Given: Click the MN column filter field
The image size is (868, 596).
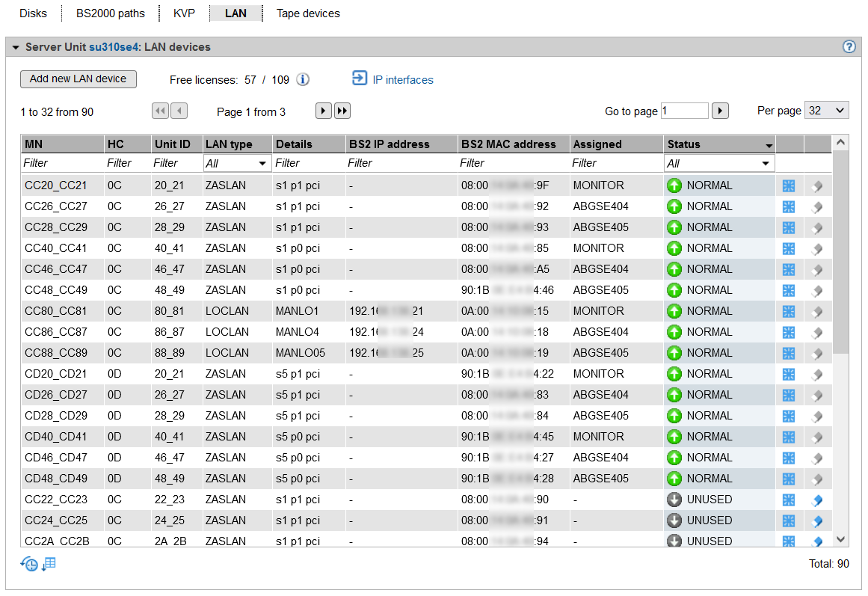Looking at the screenshot, I should tap(62, 163).
